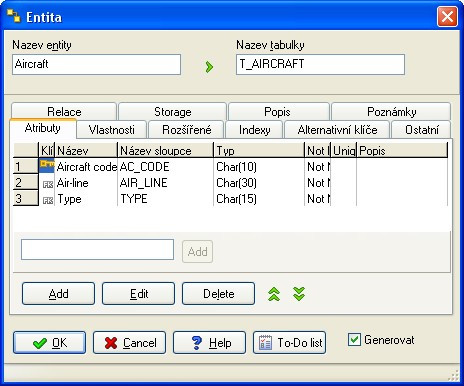
Task: Select primary key icon of Aircraft code
Action: click(47, 166)
